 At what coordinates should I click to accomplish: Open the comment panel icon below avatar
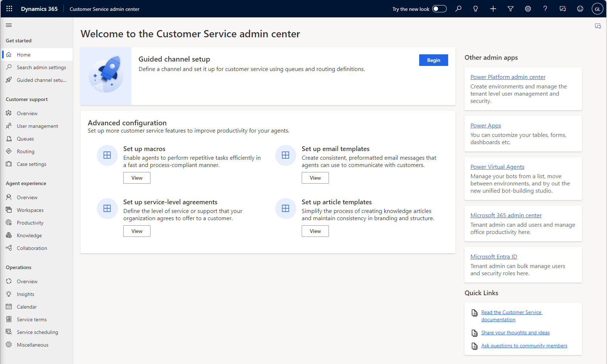point(598,26)
